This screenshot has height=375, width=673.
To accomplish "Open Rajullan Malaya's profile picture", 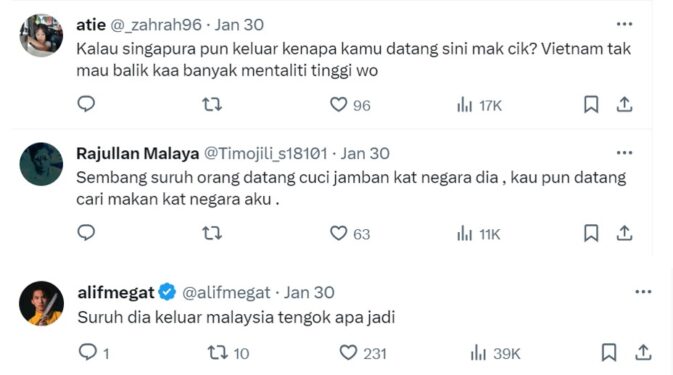I will [41, 164].
